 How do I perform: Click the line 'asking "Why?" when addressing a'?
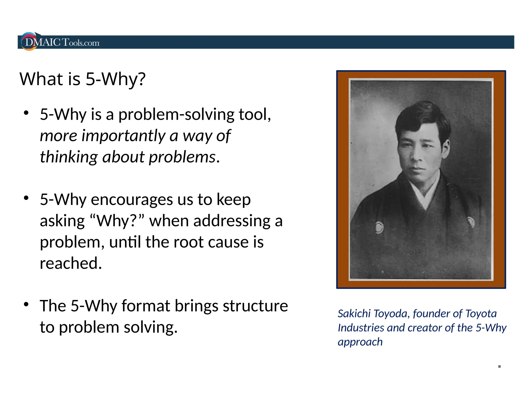[161, 221]
